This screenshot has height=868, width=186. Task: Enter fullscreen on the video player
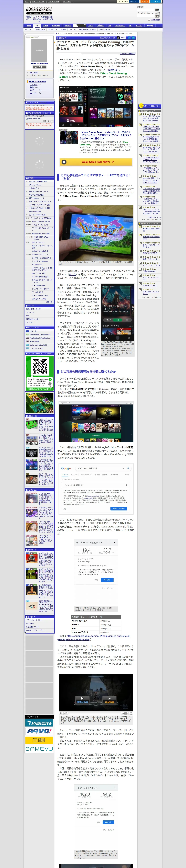pos(131,713)
